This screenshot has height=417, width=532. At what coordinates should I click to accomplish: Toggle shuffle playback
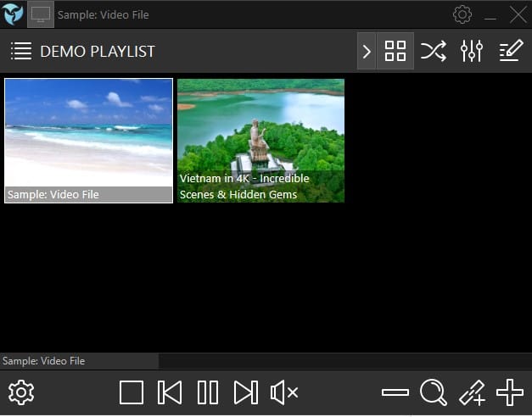coord(434,51)
